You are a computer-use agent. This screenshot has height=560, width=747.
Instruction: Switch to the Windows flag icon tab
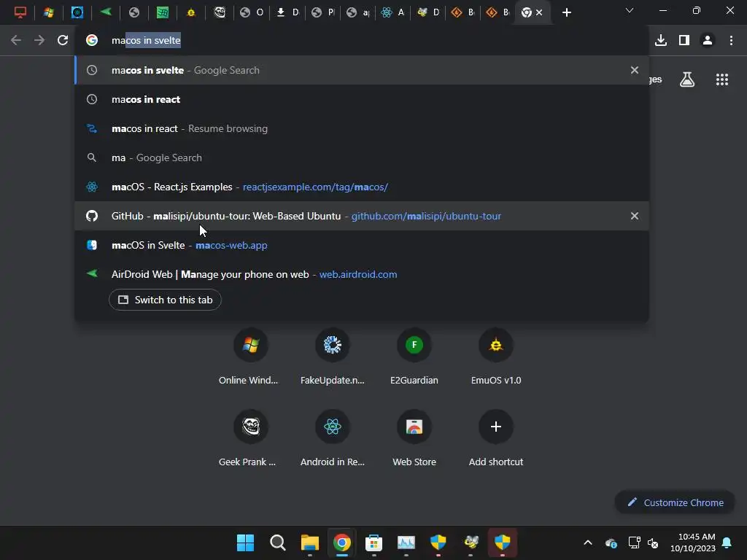[48, 12]
